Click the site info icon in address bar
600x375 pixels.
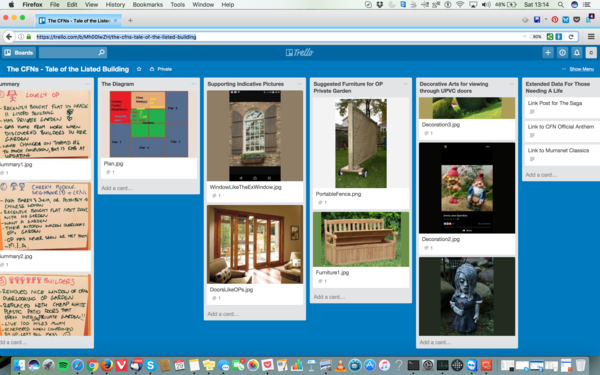pos(21,37)
